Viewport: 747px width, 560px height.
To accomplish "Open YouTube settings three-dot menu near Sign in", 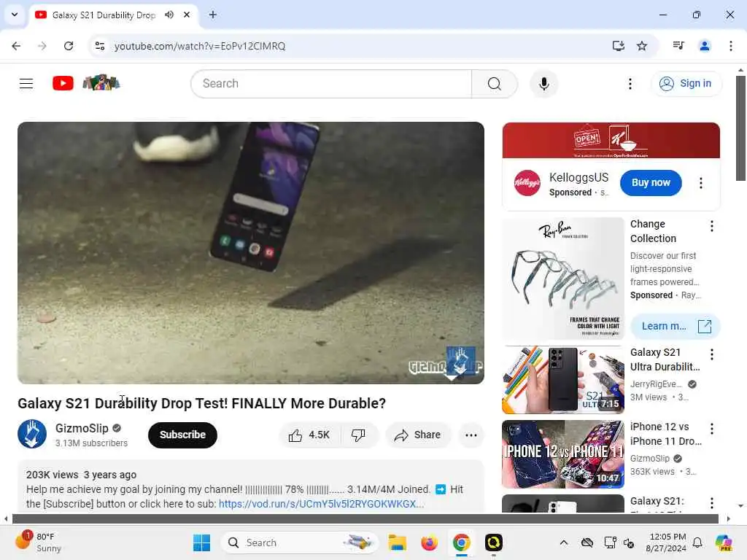I will pyautogui.click(x=630, y=84).
